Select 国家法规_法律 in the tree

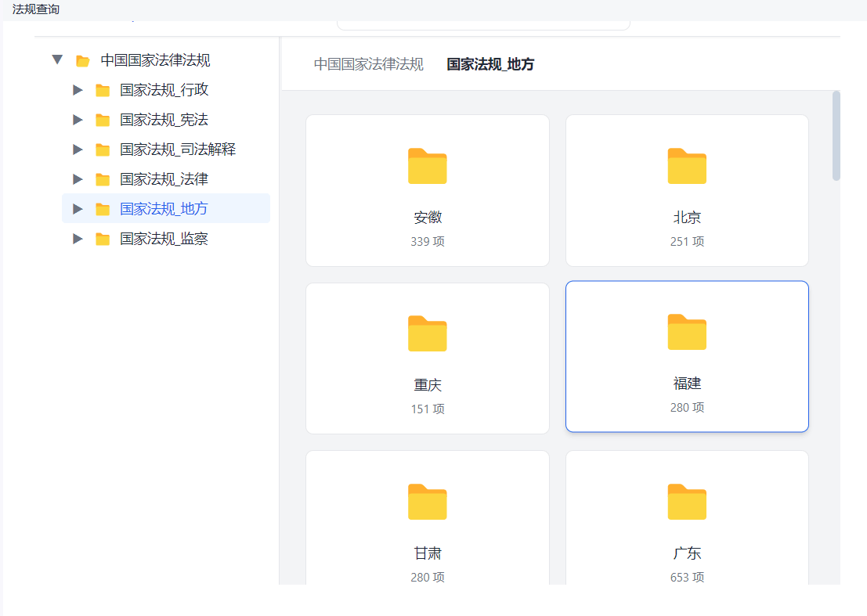[164, 179]
